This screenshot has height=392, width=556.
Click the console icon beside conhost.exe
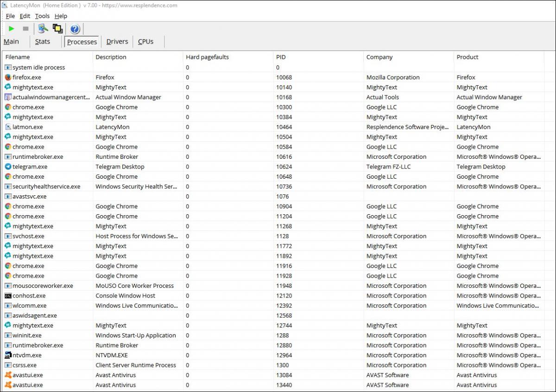8,296
